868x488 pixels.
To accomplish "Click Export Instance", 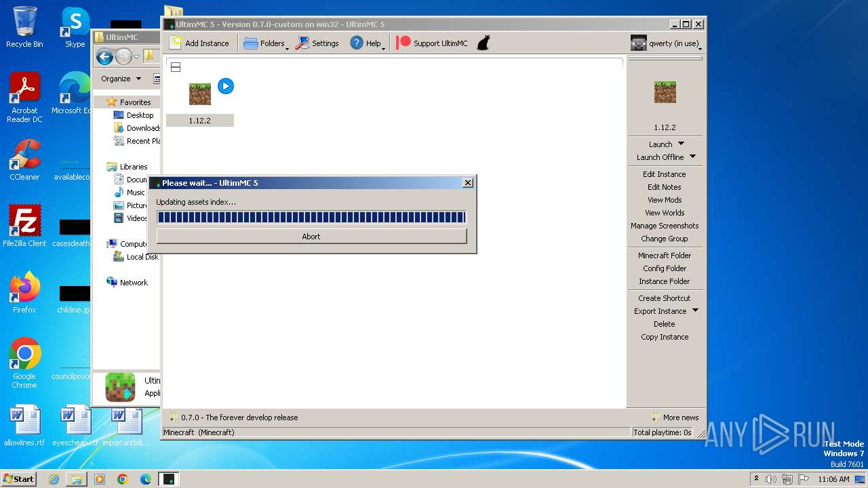I will [660, 311].
